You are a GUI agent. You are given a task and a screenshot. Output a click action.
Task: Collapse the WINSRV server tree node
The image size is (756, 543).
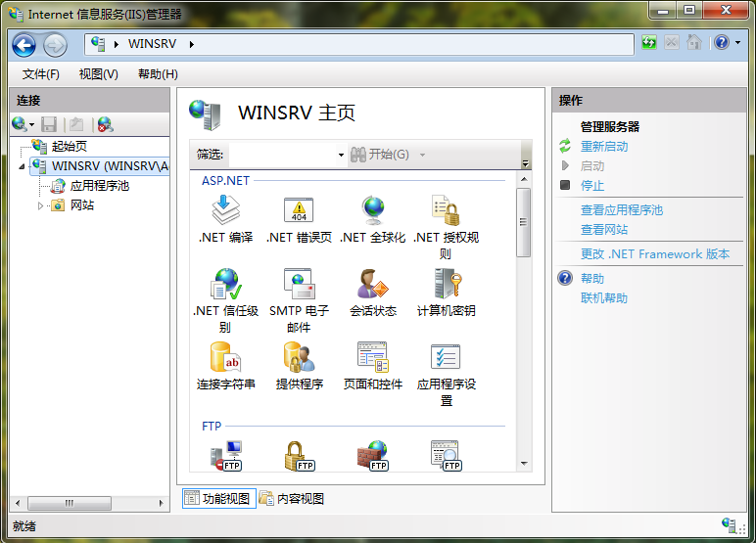click(x=22, y=166)
